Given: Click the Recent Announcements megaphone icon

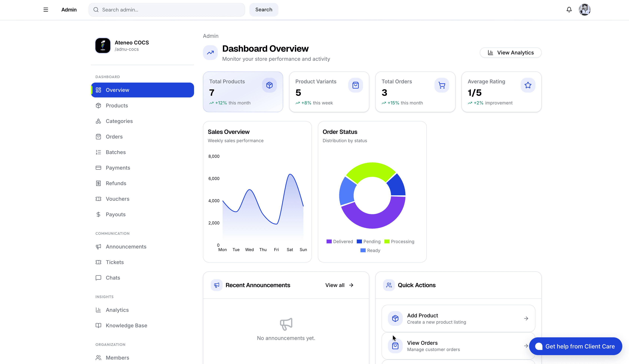Looking at the screenshot, I should (x=216, y=285).
